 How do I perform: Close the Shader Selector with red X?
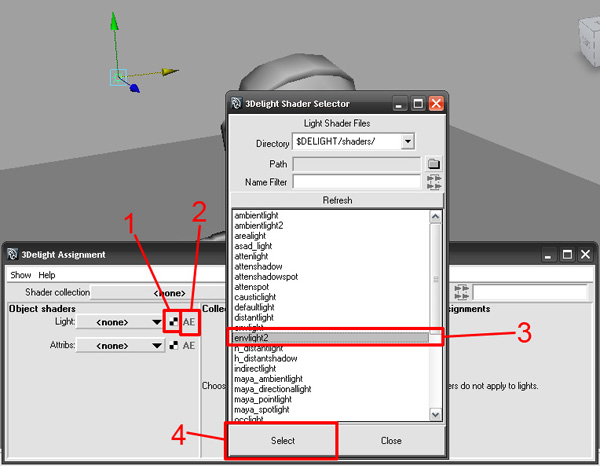pos(436,104)
